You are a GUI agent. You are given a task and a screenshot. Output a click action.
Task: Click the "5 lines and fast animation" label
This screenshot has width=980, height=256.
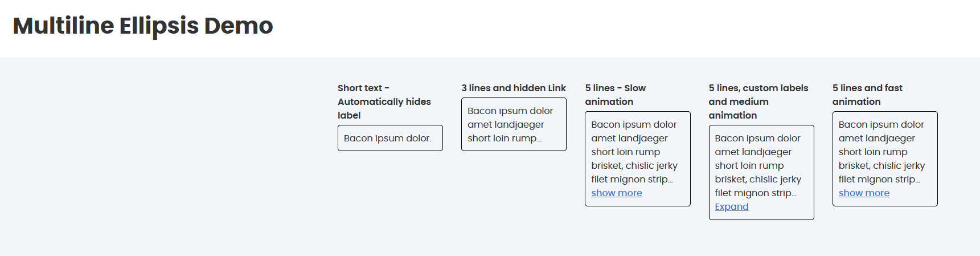pos(867,95)
